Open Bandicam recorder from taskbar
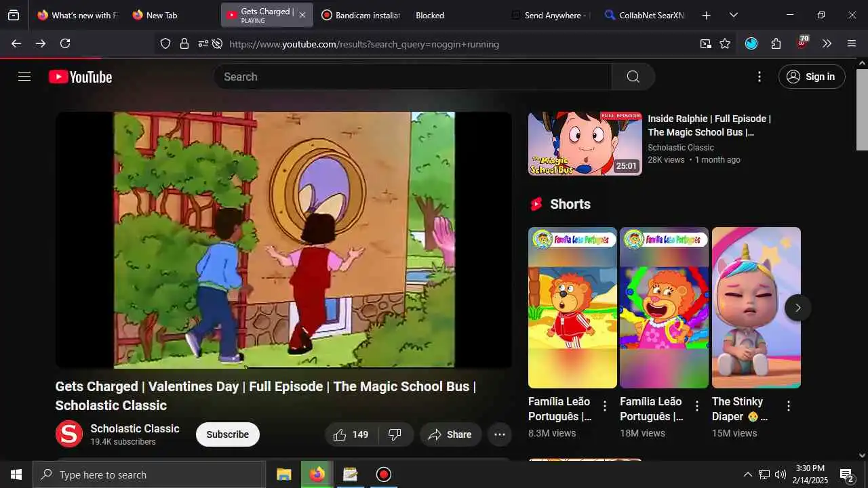The width and height of the screenshot is (868, 488). [x=384, y=474]
